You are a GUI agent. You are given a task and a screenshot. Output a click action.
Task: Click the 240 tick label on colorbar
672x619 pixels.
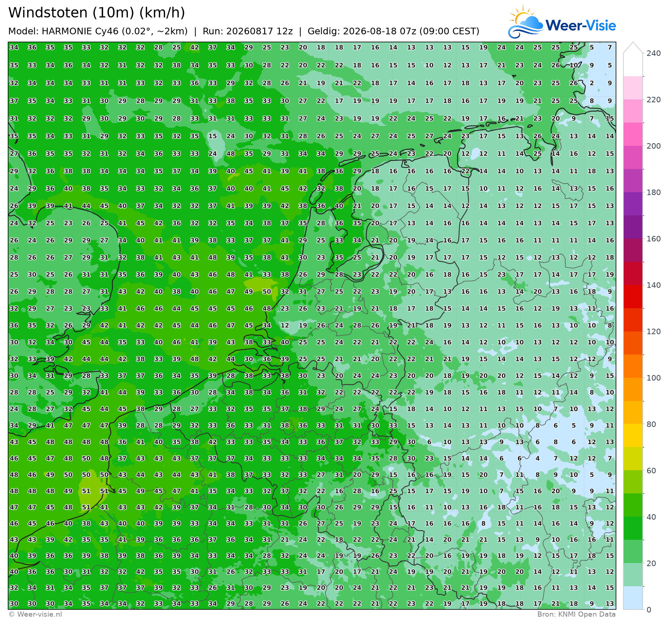[x=654, y=53]
